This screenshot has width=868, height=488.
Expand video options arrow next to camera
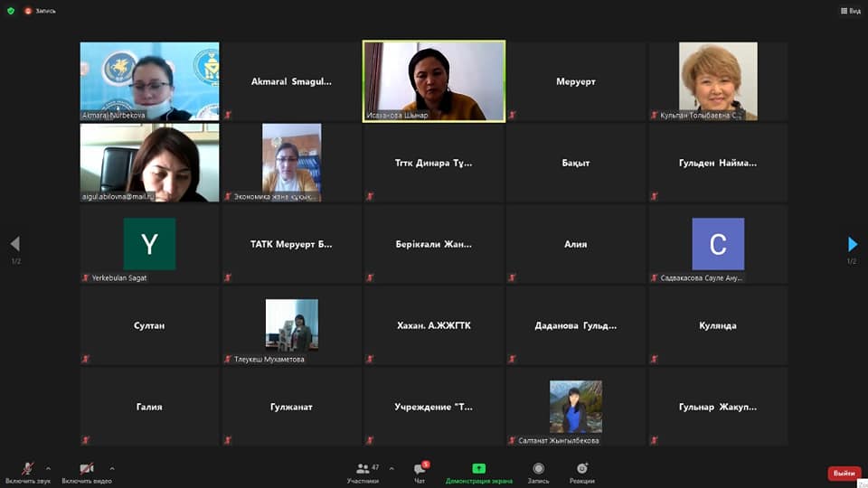[112, 468]
